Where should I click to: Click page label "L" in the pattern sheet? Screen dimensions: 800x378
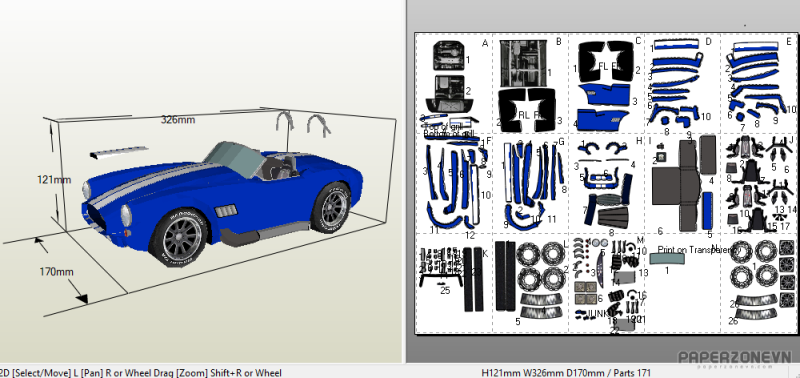coord(565,245)
